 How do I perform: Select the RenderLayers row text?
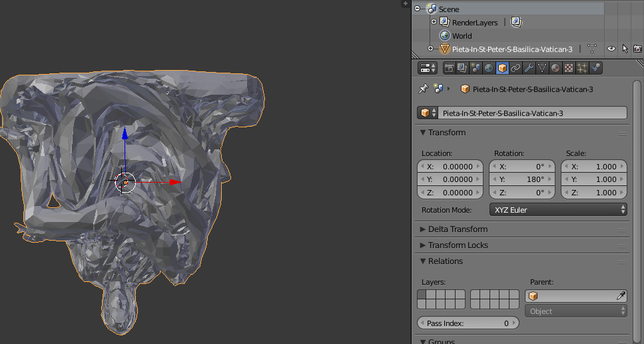tap(475, 23)
